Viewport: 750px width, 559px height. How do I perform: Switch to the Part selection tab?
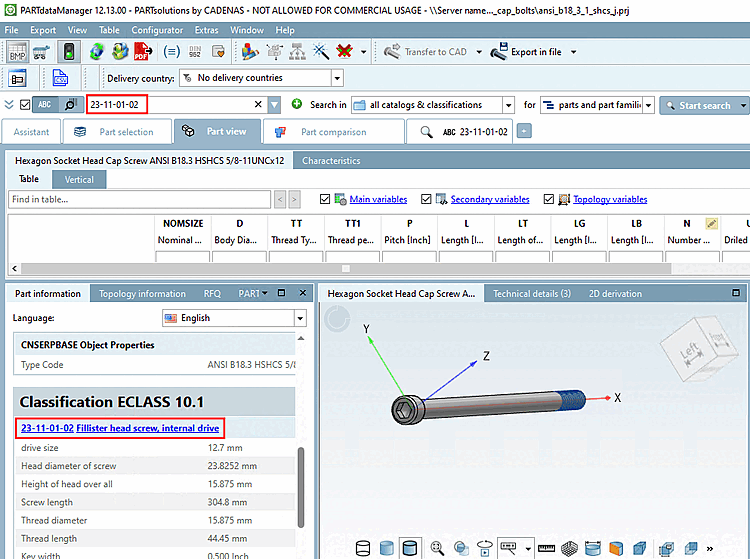117,132
